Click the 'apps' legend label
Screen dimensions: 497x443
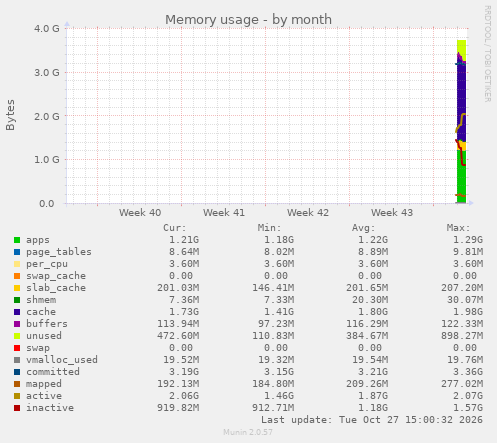click(38, 240)
